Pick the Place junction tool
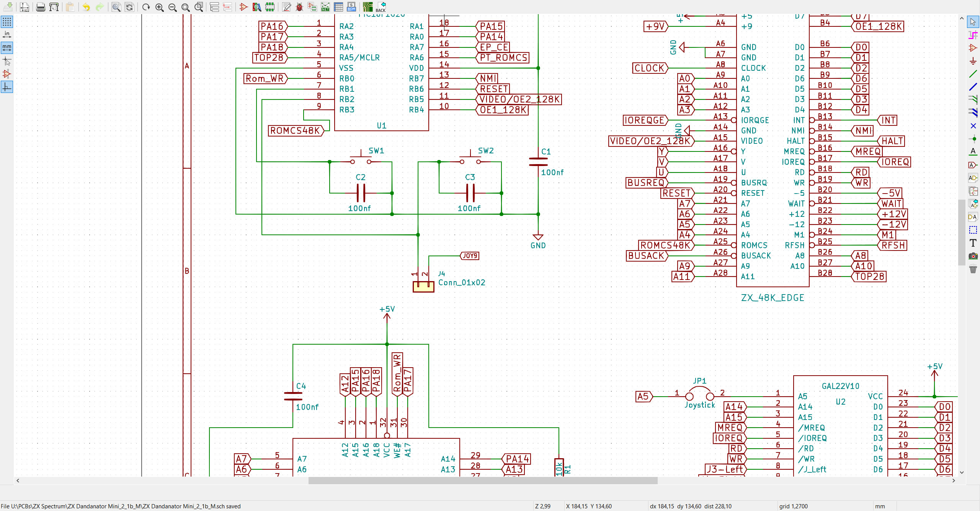 973,139
